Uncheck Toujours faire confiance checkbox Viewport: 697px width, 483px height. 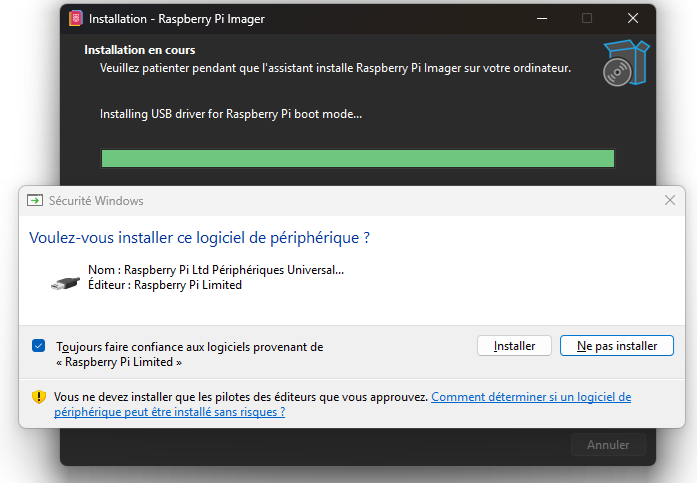tap(39, 346)
